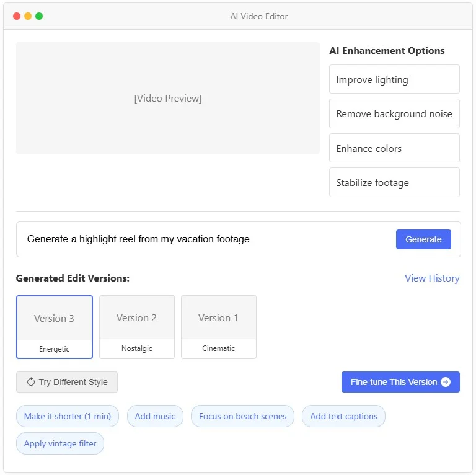Click the green maximize window dot
Viewport: 476px width, 475px height.
[x=39, y=16]
